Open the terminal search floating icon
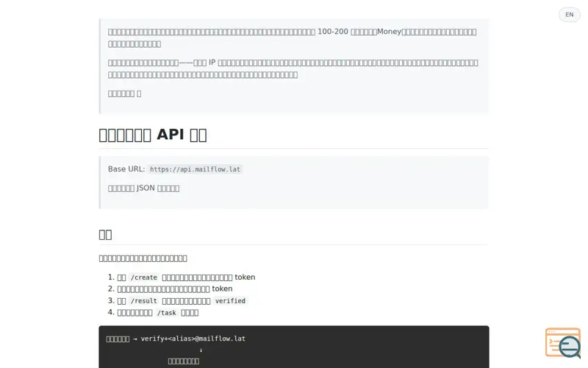The image size is (588, 368). coord(563,343)
